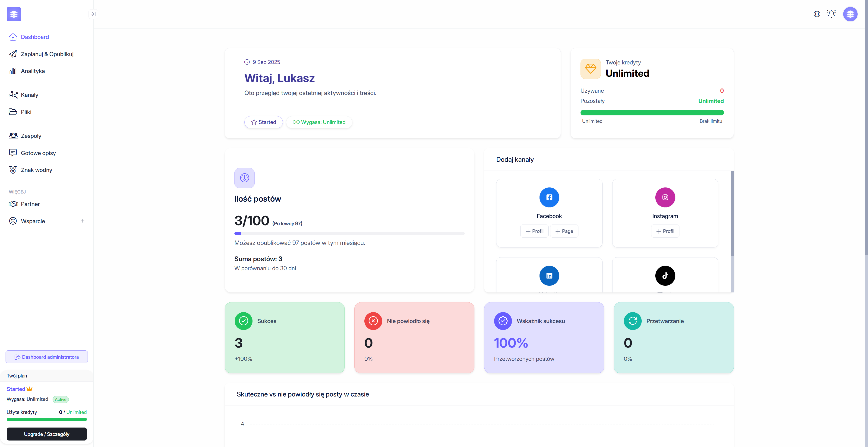Click the Upgrade / Szczegóły button
This screenshot has height=447, width=868.
tap(47, 434)
